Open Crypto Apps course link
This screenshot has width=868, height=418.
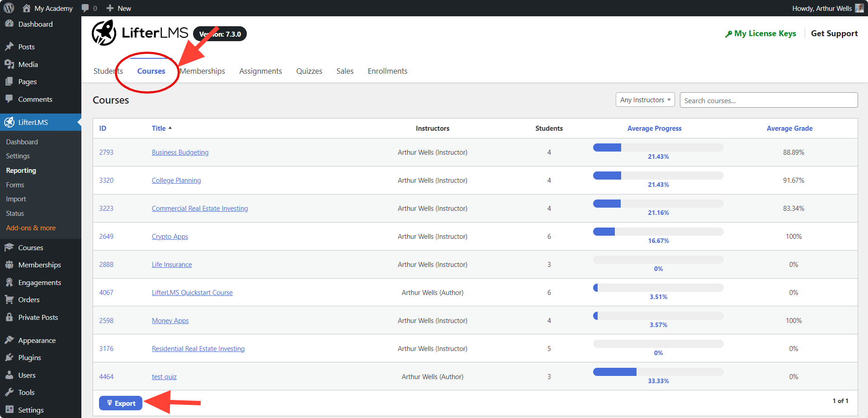coord(170,237)
